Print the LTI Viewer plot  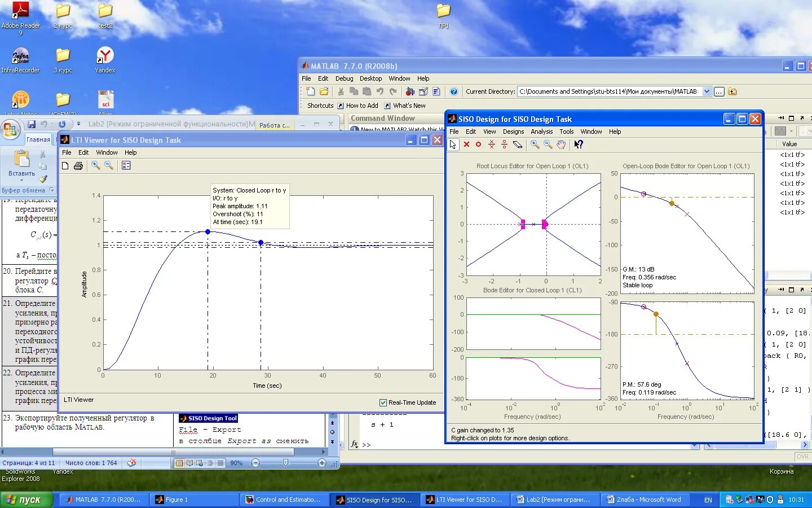(78, 165)
